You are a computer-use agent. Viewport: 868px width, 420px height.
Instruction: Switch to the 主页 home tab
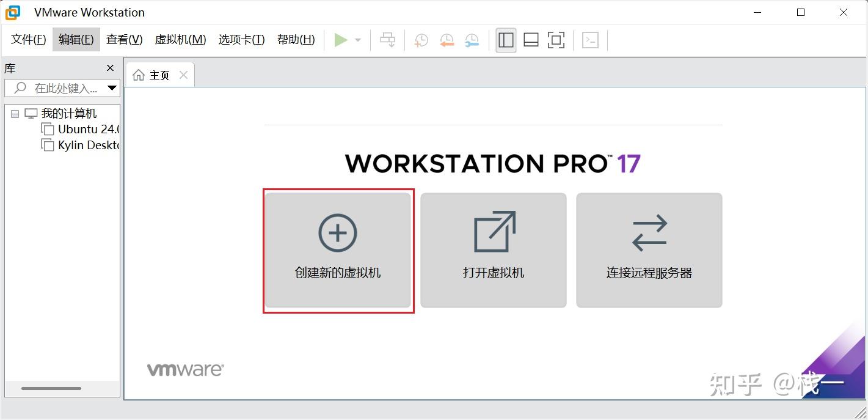click(x=159, y=75)
